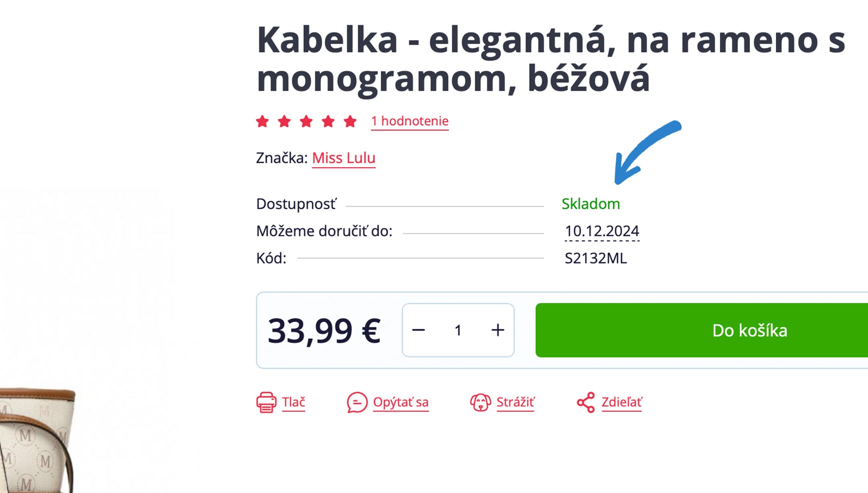868x493 pixels.
Task: Click the delivery date 10.12.2024
Action: [x=602, y=231]
